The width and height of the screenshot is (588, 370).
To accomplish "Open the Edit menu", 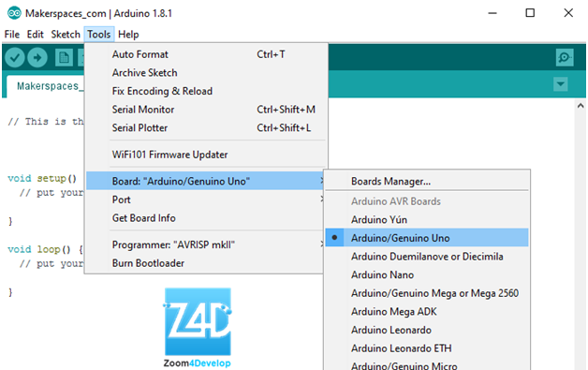I will pos(36,35).
